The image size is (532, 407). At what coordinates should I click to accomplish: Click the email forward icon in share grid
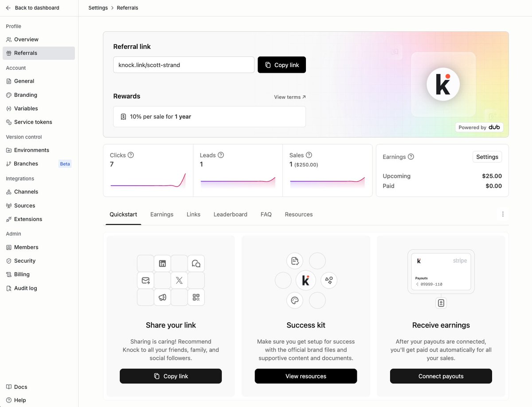[145, 281]
